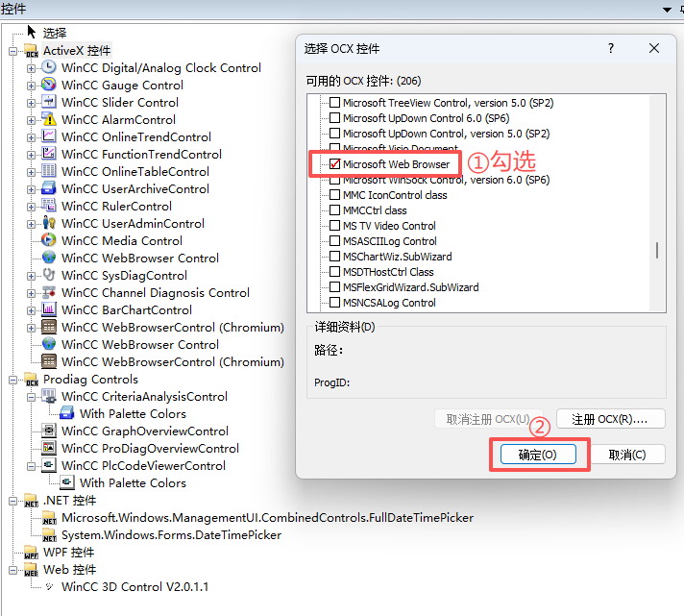Collapse the .NET 控件 node
This screenshot has height=616, width=684.
pyautogui.click(x=13, y=501)
